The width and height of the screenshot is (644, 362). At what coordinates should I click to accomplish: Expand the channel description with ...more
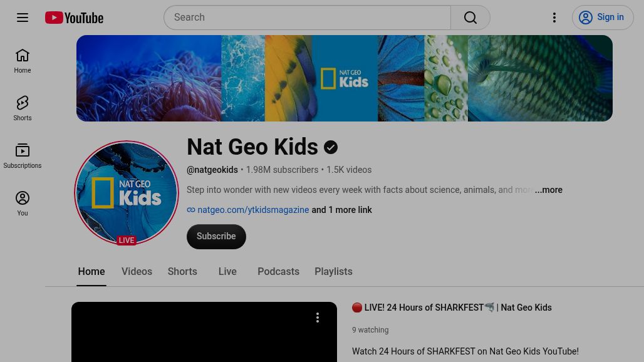[x=548, y=190]
